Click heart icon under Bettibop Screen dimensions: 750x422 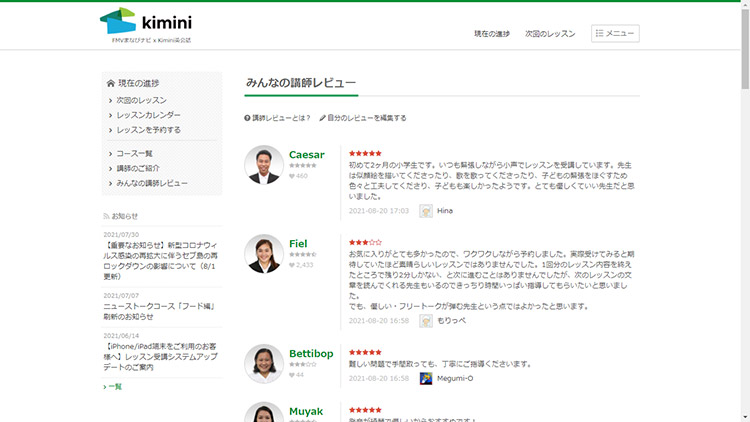click(292, 375)
